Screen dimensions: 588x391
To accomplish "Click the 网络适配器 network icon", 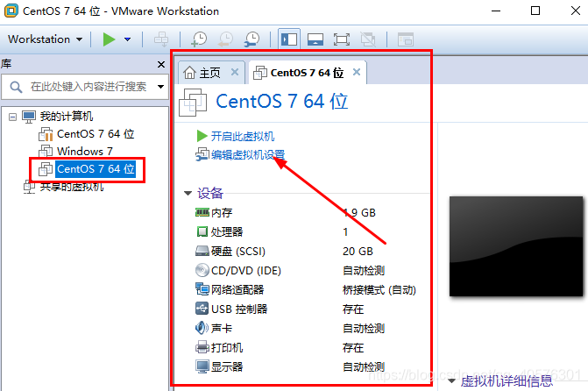I will 202,289.
